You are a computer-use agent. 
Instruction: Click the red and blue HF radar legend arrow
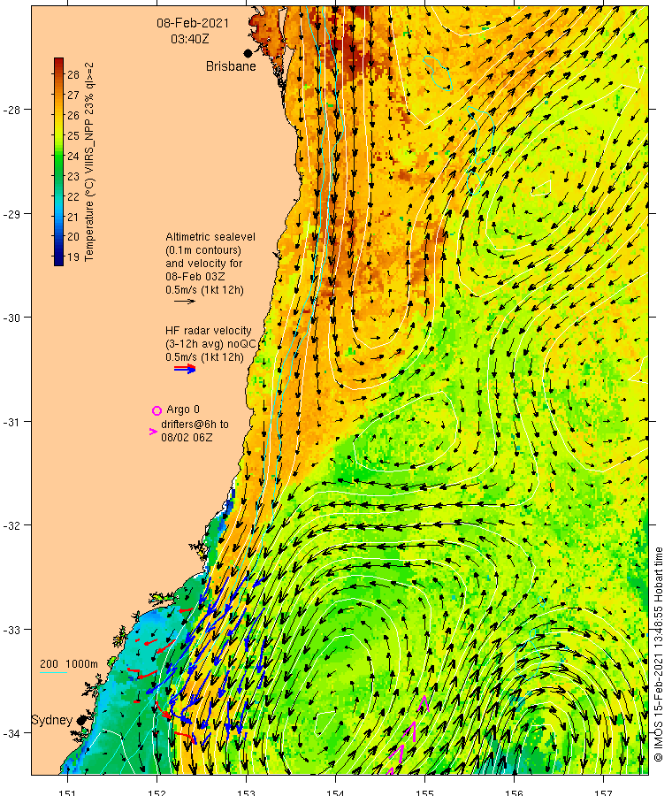[x=185, y=368]
